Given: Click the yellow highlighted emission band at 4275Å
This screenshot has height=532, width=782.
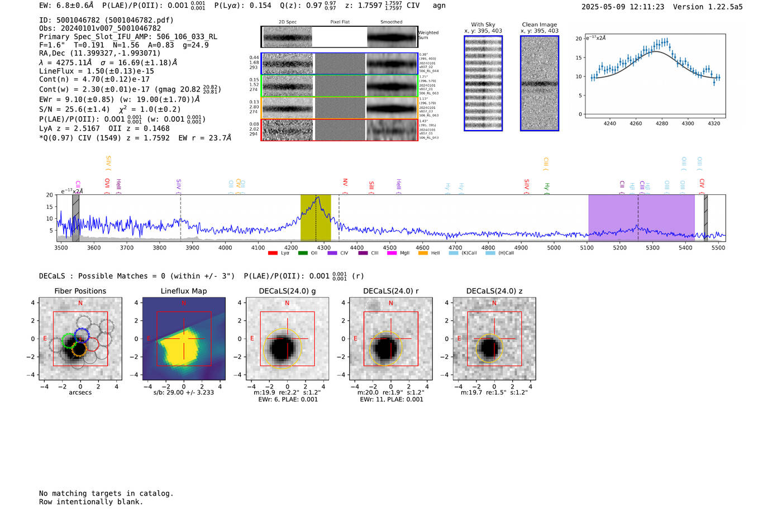Looking at the screenshot, I should pyautogui.click(x=316, y=218).
